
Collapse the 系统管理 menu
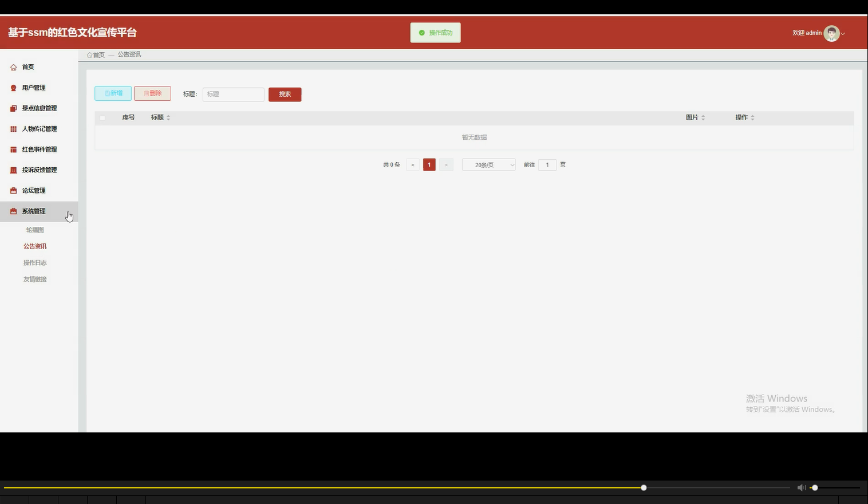pos(39,211)
